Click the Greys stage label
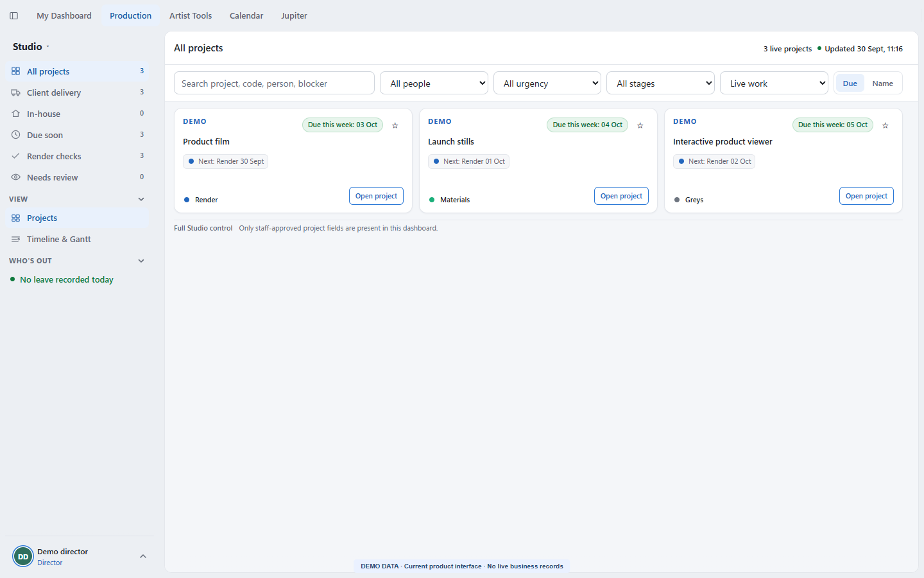Viewport: 924px width, 578px height. (x=694, y=200)
